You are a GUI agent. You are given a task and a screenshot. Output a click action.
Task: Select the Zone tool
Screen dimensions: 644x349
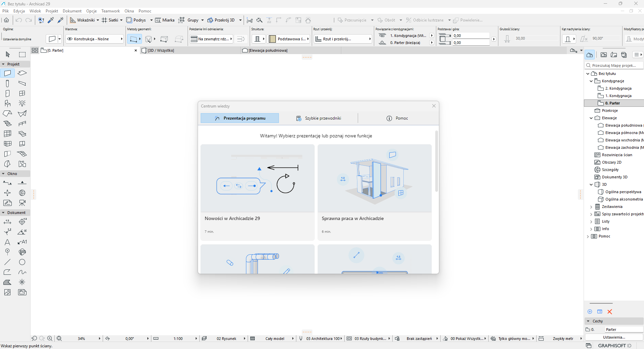pyautogui.click(x=22, y=164)
